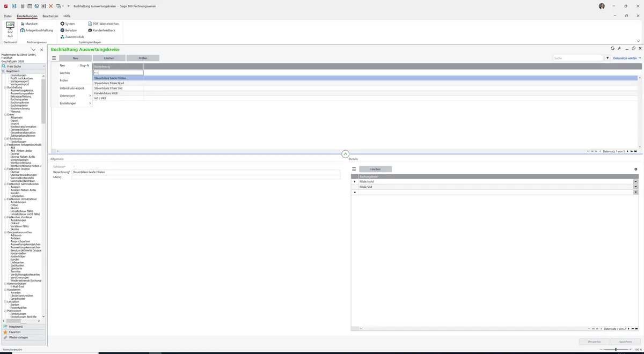Expand the Einstellungen submenu in the popup menu
Image resolution: width=644 pixels, height=354 pixels.
coord(75,103)
